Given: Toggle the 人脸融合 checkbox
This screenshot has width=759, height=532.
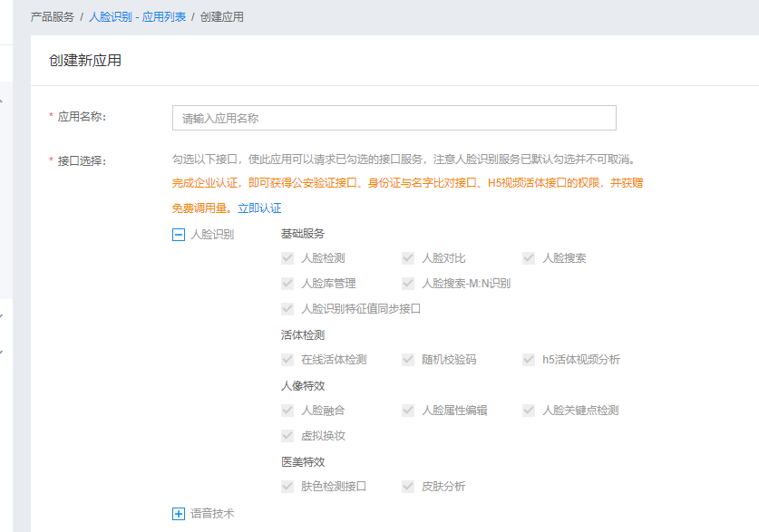Looking at the screenshot, I should tap(287, 410).
